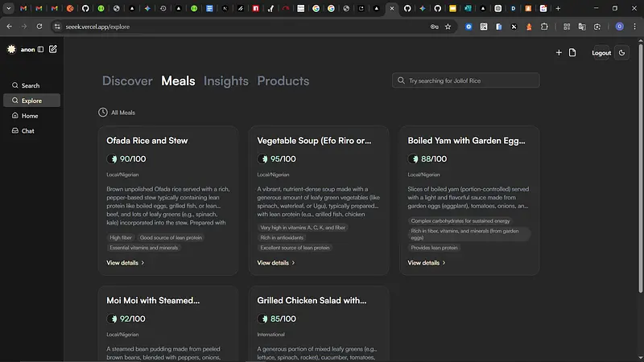Switch to the Insights tab
The height and width of the screenshot is (362, 644).
pyautogui.click(x=225, y=81)
